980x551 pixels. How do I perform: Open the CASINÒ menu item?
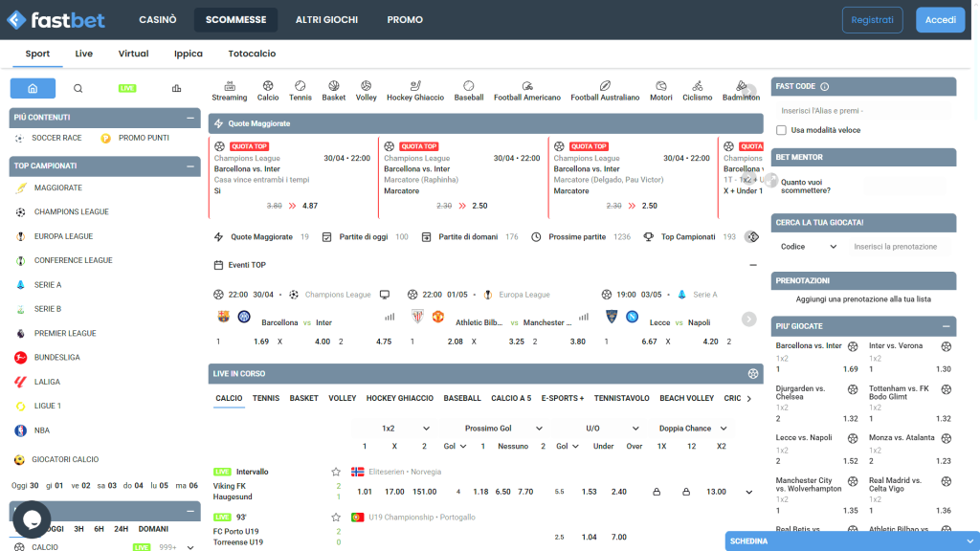[159, 19]
